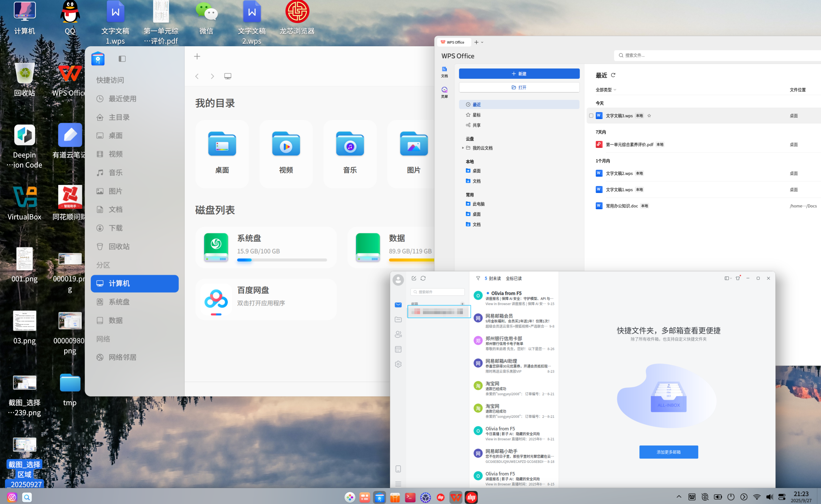The width and height of the screenshot is (821, 504).
Task: Star the 文字文稿3.wps file in WPS
Action: coord(649,116)
